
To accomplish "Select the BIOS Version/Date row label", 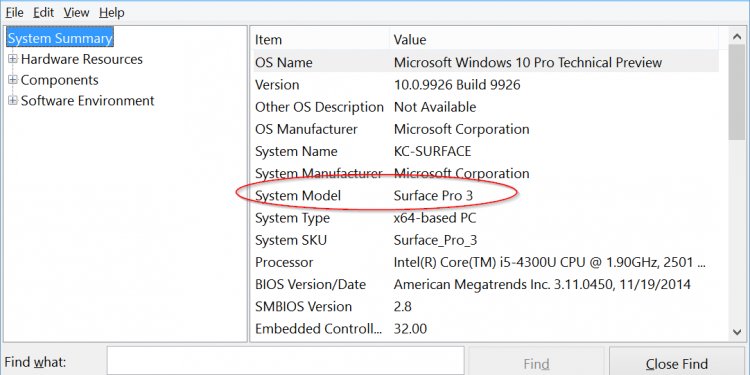I will [310, 285].
